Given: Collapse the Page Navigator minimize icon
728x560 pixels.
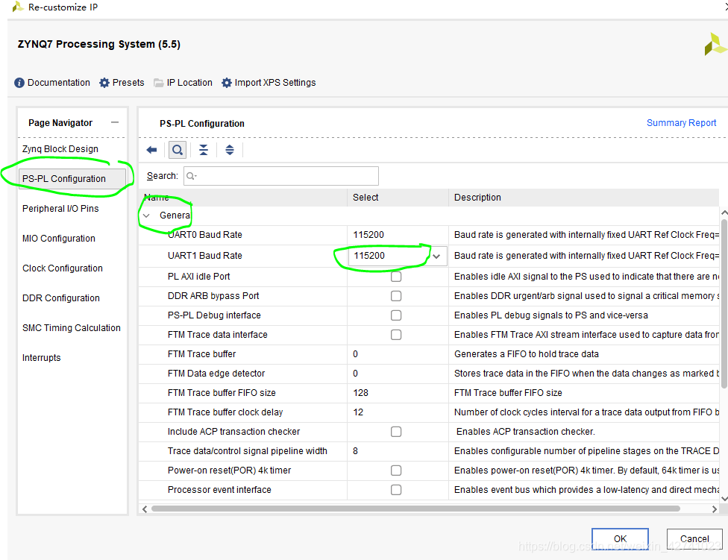Looking at the screenshot, I should (115, 122).
